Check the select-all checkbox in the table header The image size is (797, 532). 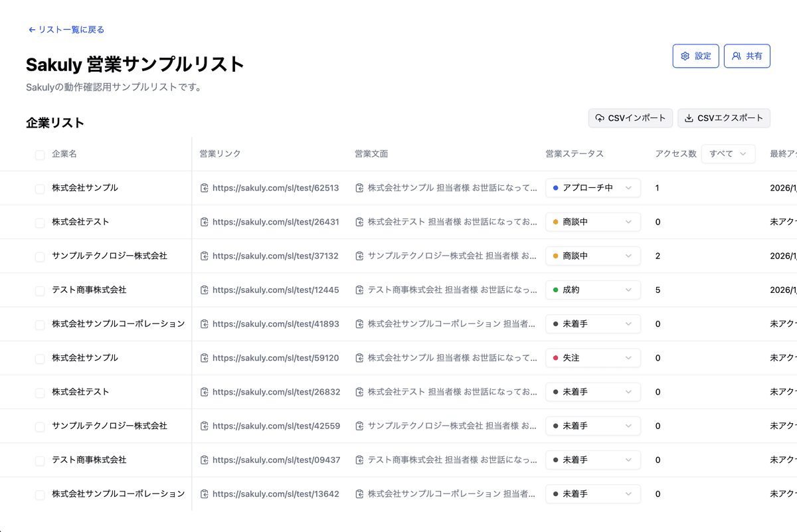[x=39, y=154]
